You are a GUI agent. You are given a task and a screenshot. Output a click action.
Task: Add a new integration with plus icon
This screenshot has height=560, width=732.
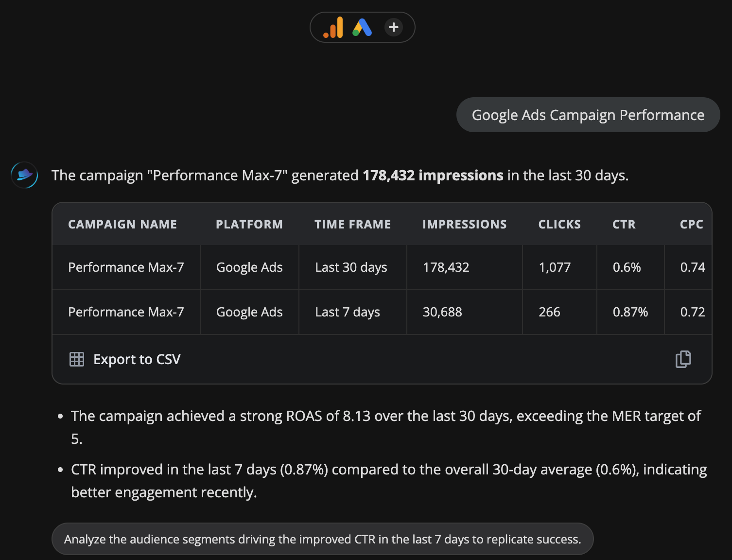click(394, 27)
